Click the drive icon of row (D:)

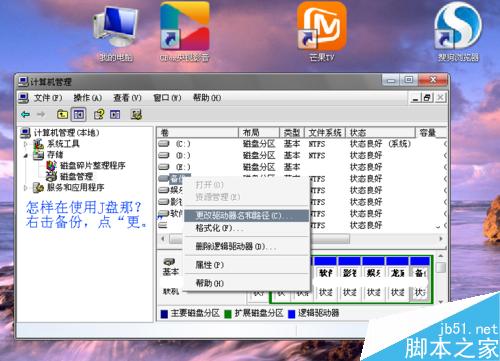click(x=164, y=155)
